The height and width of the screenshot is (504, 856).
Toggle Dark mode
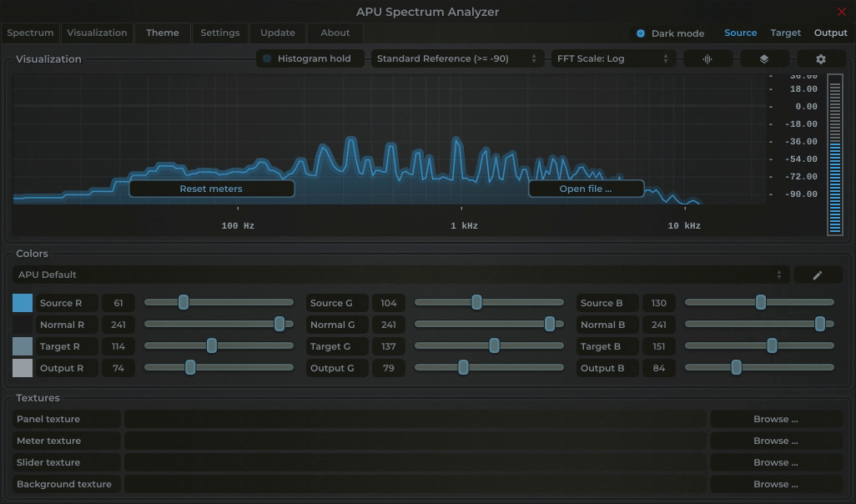(671, 33)
